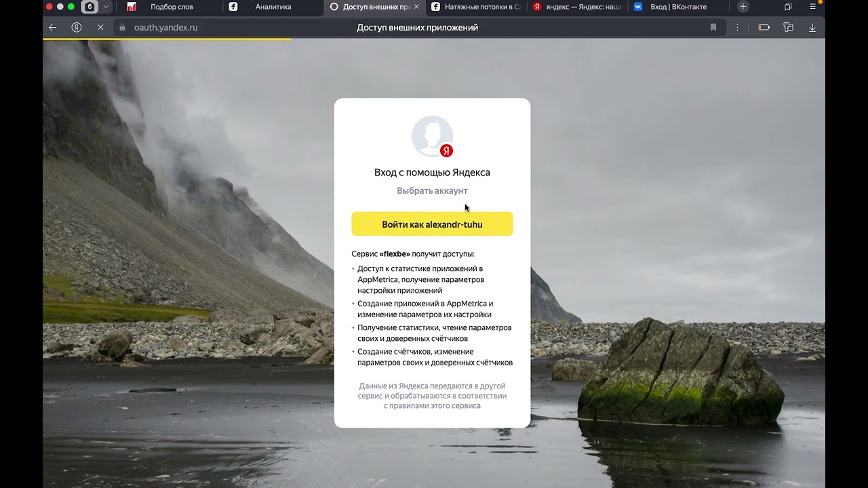Click the lock icon beside oauth.yandex.ru

click(122, 28)
